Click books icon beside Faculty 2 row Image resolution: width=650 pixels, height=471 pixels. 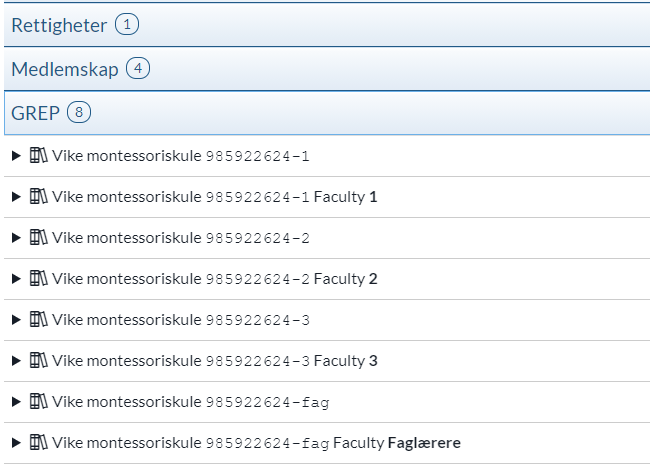39,279
